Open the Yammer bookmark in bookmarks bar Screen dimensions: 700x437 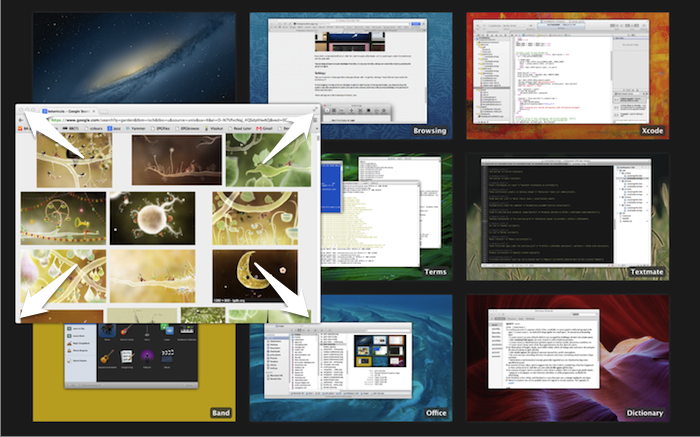click(x=136, y=129)
